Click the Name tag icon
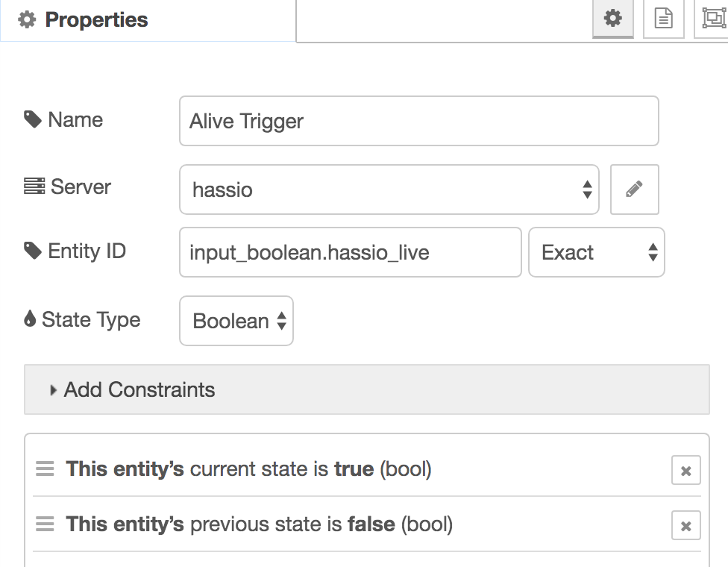 click(x=33, y=119)
